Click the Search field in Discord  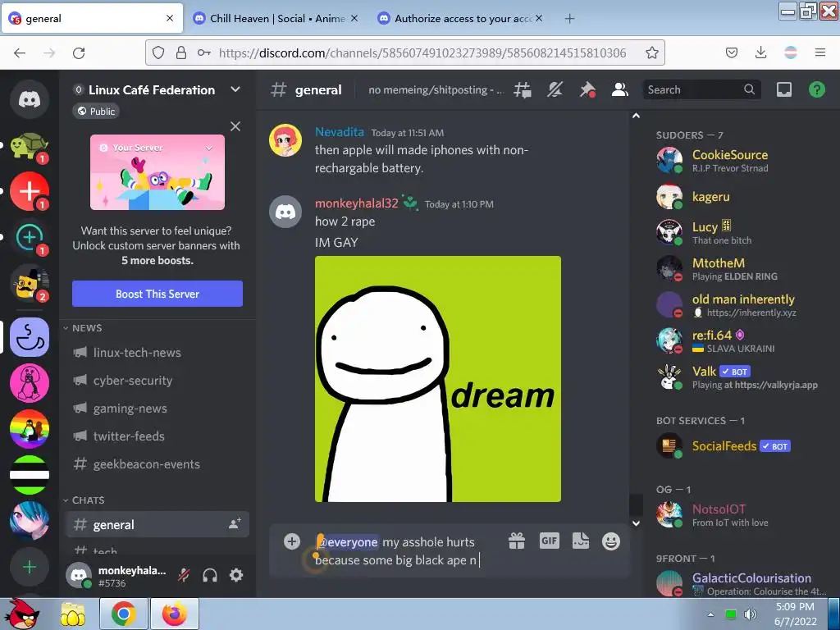(x=701, y=89)
